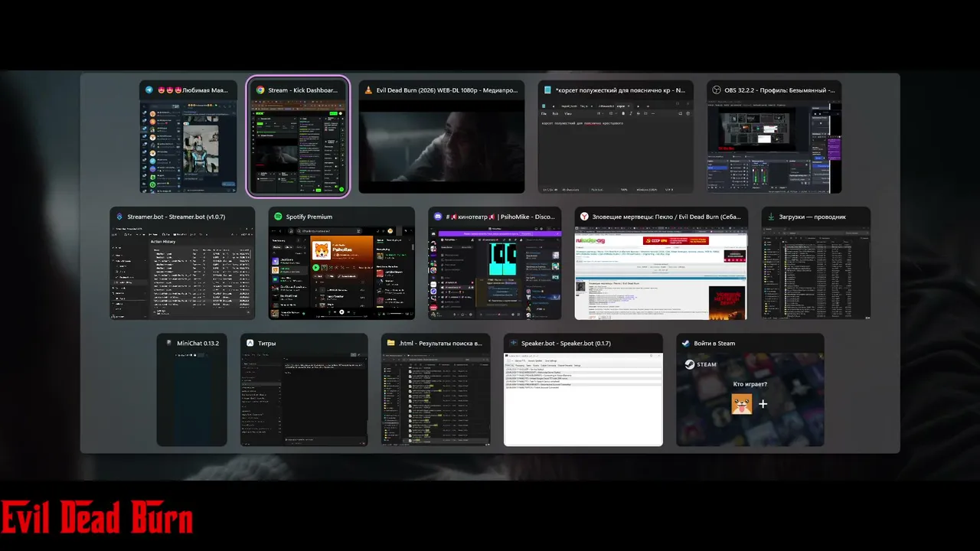Click the Yandex Browser icon beside Зловещие мертвецы
980x551 pixels.
[x=585, y=217]
